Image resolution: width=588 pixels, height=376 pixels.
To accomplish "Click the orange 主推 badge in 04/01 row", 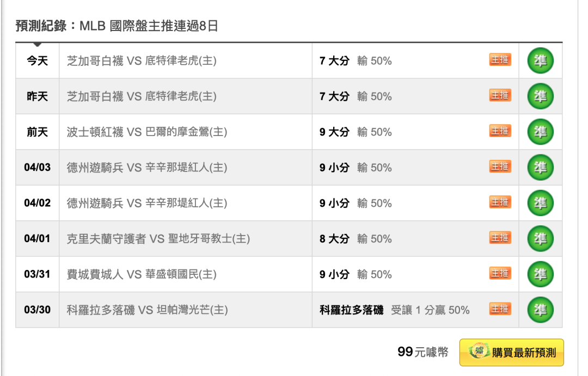I will (x=500, y=238).
